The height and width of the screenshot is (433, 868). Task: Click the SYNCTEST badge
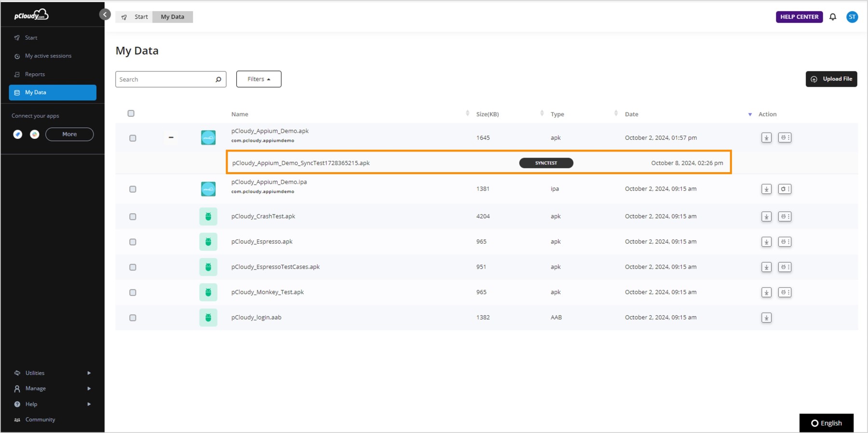[546, 163]
